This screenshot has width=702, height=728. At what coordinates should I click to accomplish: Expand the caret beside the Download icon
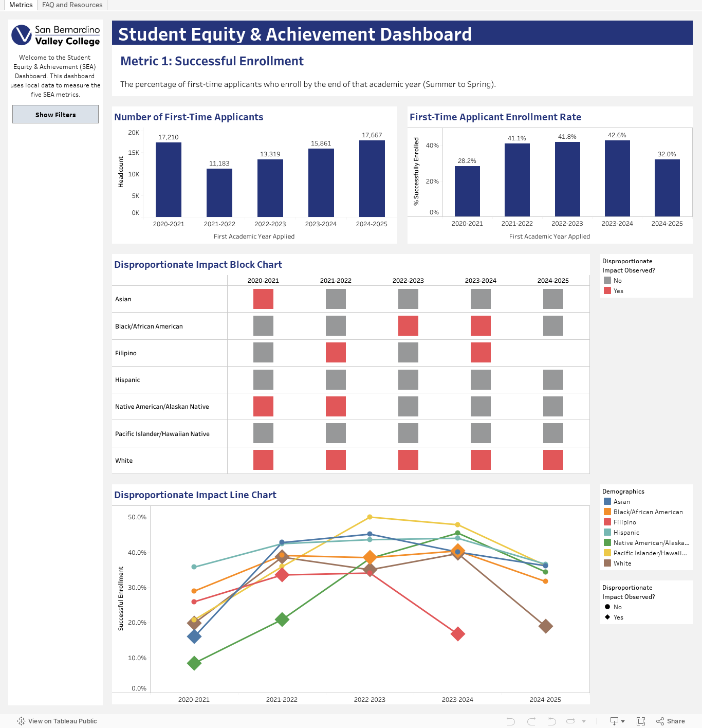pos(623,722)
